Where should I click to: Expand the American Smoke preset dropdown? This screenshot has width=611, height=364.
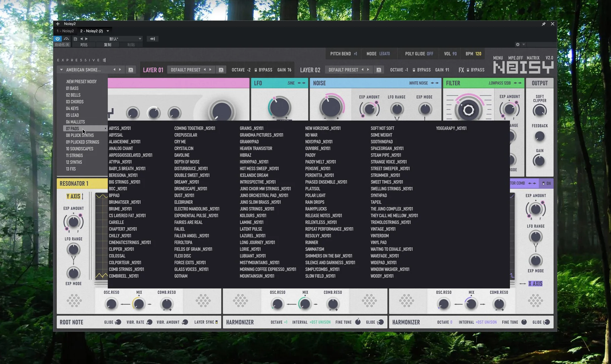pyautogui.click(x=61, y=70)
